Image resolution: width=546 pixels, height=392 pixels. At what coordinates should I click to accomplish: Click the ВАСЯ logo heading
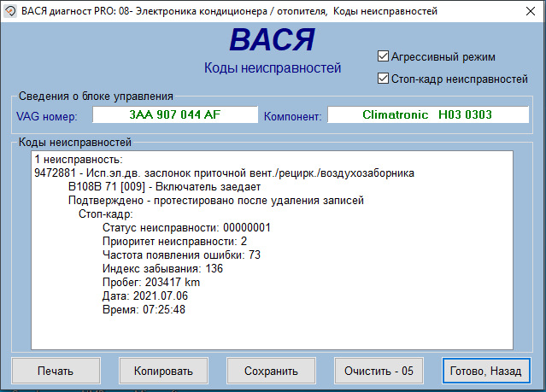[272, 39]
